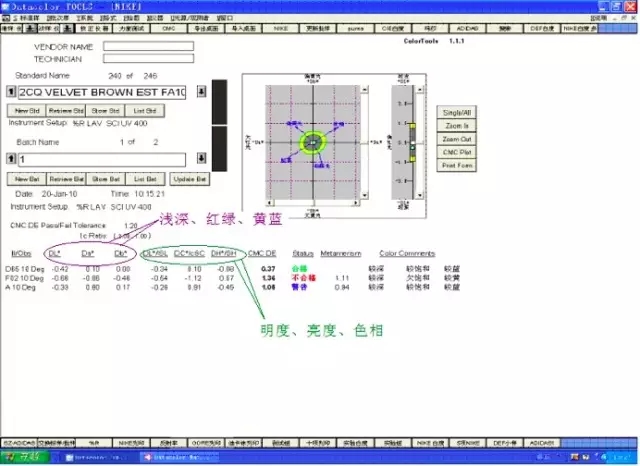This screenshot has width=640, height=466.
Task: Click the Zoom In plot button
Action: tap(457, 126)
